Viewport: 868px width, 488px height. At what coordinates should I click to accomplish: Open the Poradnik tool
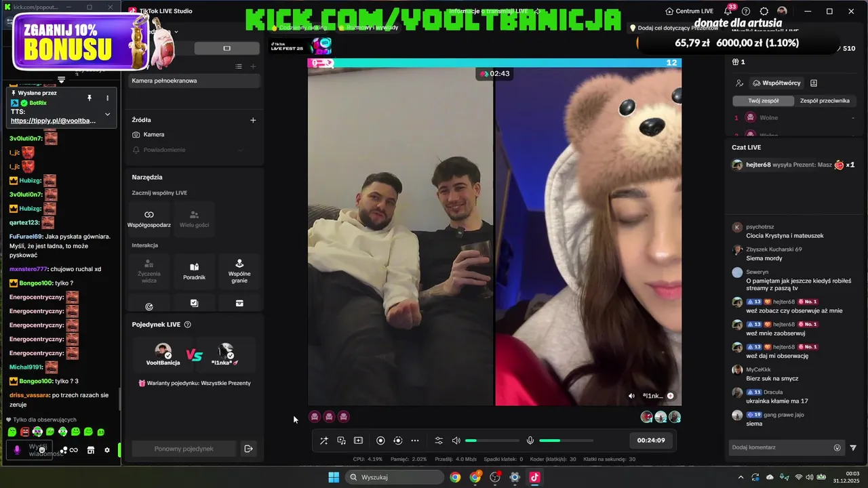click(194, 271)
